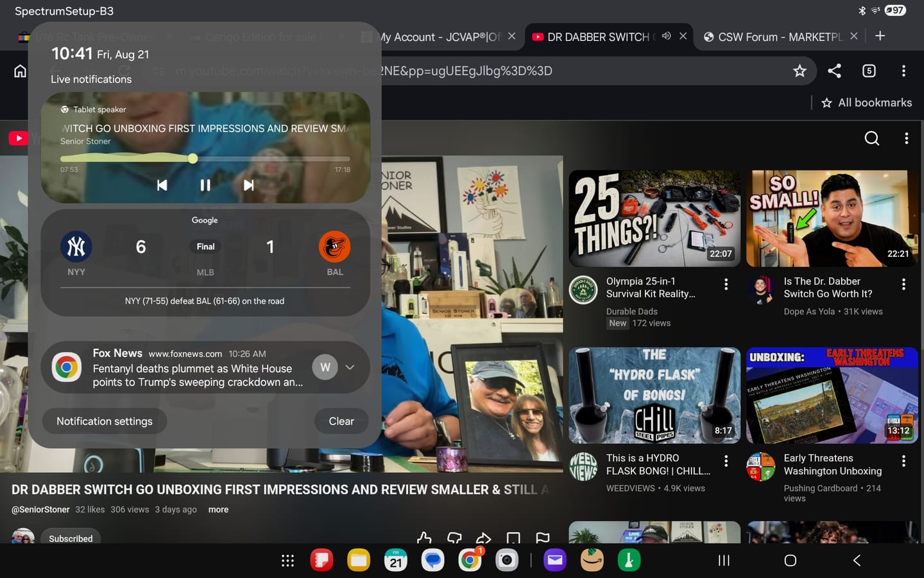Click the YouTube logo
Viewport: 924px width, 578px height.
point(18,138)
